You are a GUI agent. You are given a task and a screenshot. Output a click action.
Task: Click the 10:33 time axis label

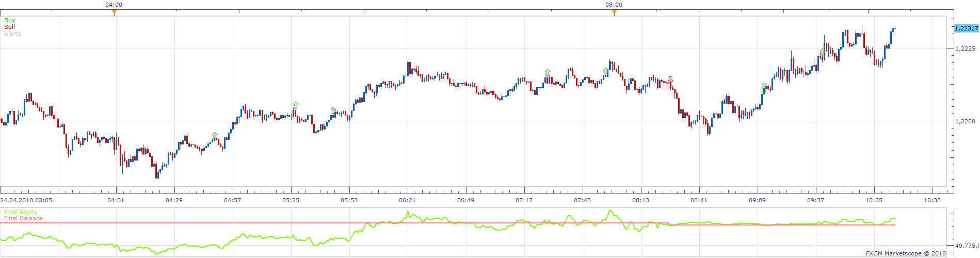(x=933, y=200)
